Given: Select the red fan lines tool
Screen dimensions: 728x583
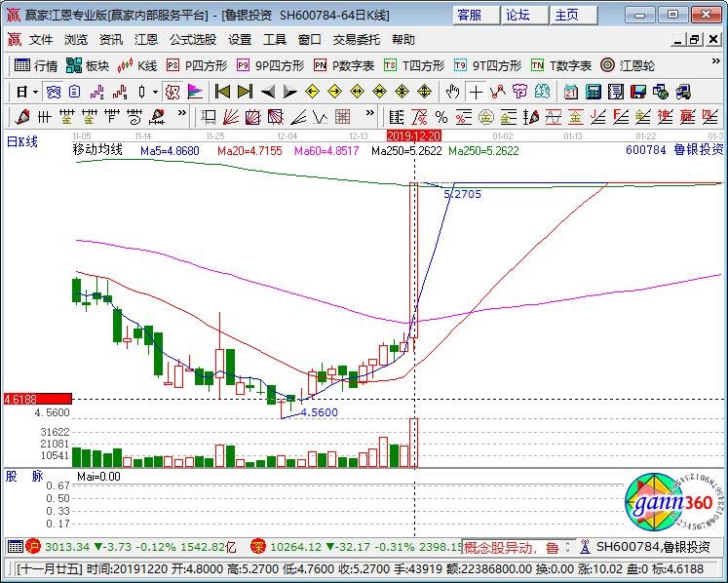Looking at the screenshot, I should (231, 117).
